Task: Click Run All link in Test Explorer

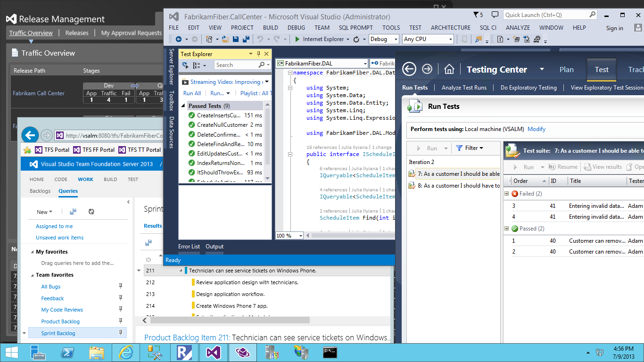Action: (192, 93)
